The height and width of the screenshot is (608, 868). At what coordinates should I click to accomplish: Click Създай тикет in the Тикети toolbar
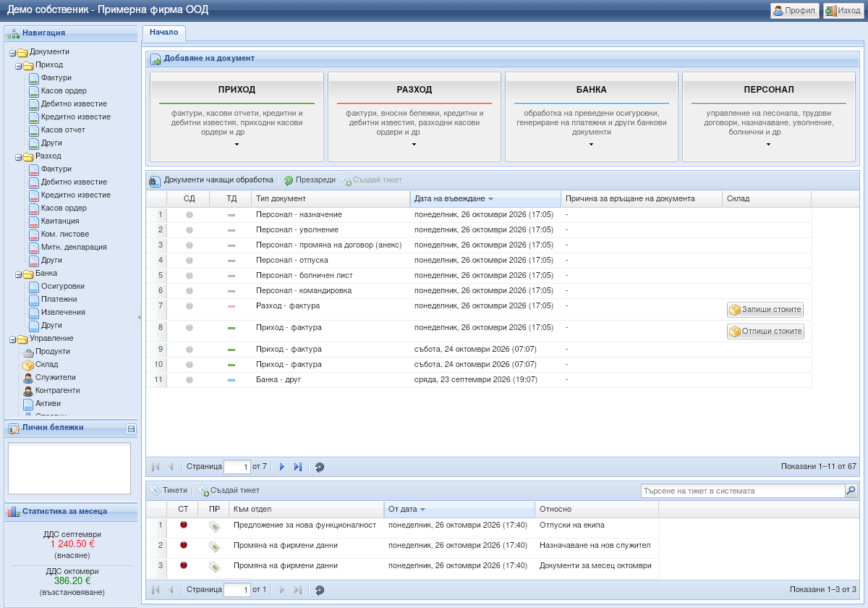pos(229,491)
